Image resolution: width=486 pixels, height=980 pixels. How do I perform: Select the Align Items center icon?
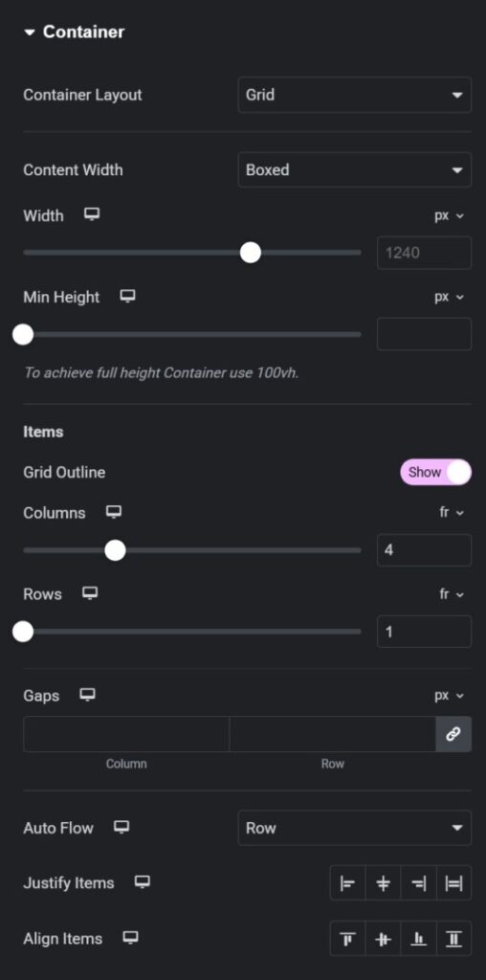(383, 938)
